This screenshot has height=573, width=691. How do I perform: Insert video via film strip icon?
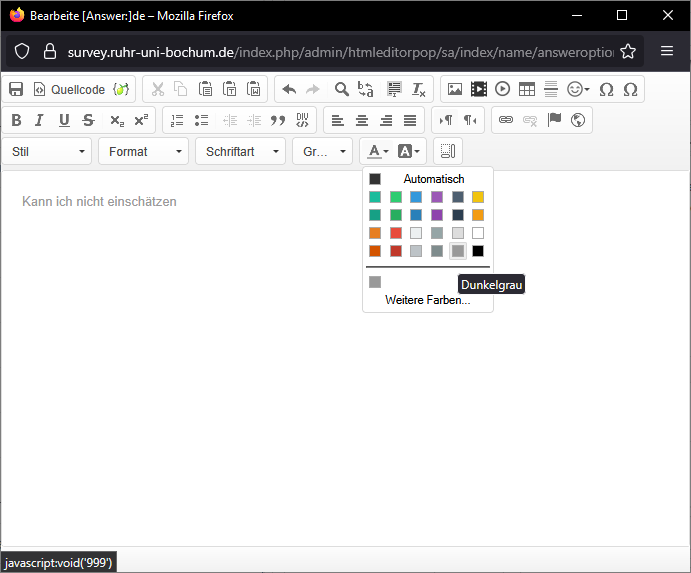pos(479,89)
